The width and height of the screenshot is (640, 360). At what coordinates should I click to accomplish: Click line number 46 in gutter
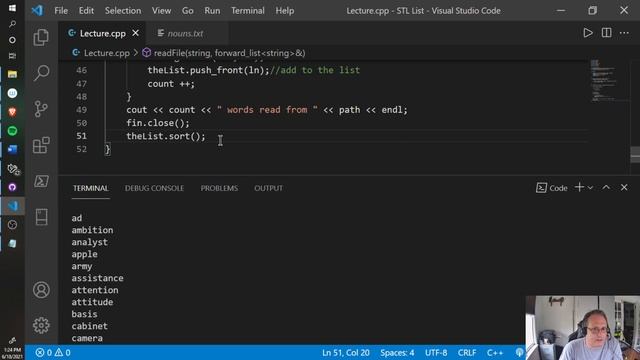(82, 70)
